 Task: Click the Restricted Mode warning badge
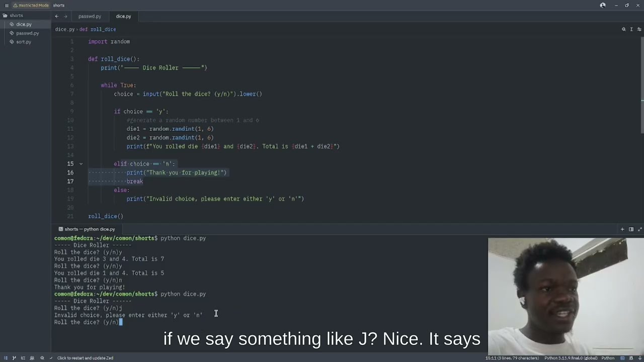(31, 6)
